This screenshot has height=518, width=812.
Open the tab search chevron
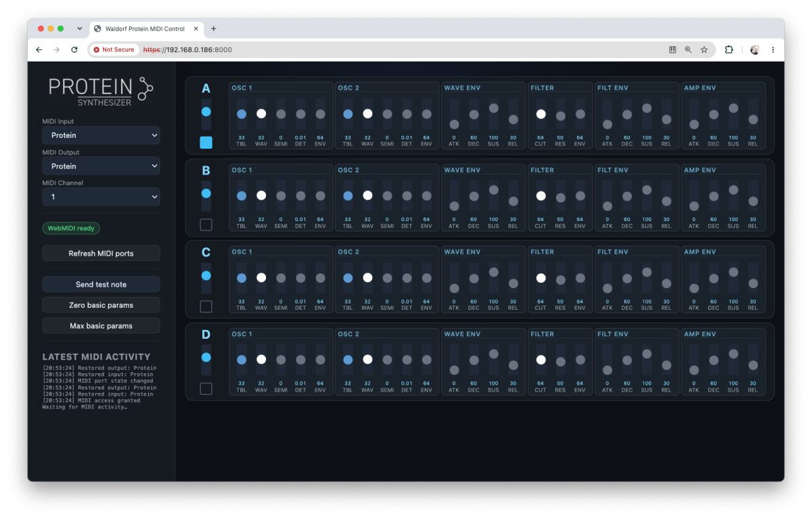pyautogui.click(x=80, y=28)
